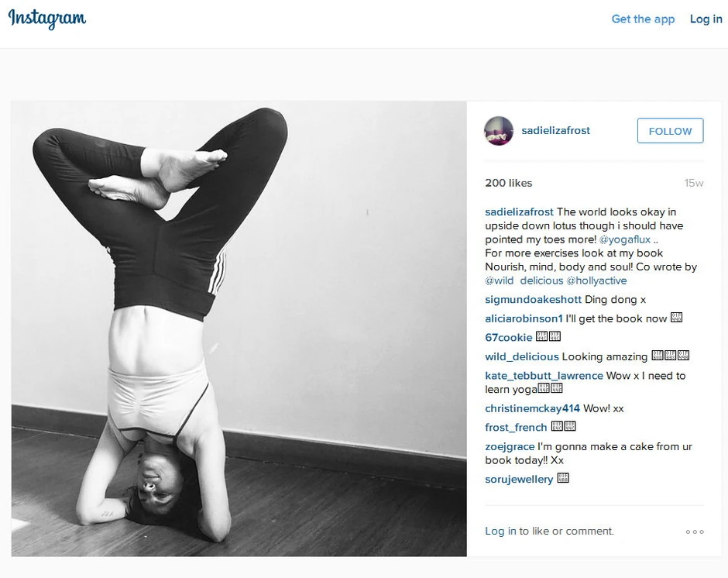The width and height of the screenshot is (728, 578).
Task: Open the @hollyactive mention
Action: coord(596,280)
